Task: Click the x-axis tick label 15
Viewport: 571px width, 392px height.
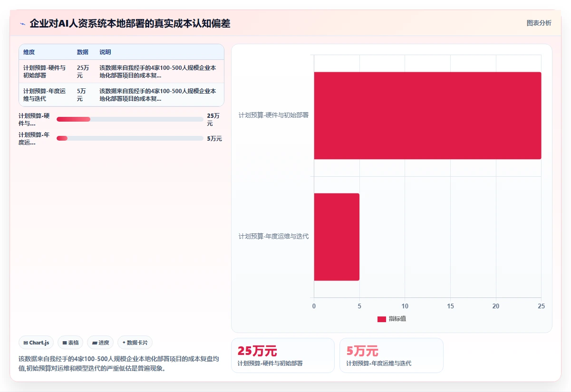Action: click(x=450, y=306)
